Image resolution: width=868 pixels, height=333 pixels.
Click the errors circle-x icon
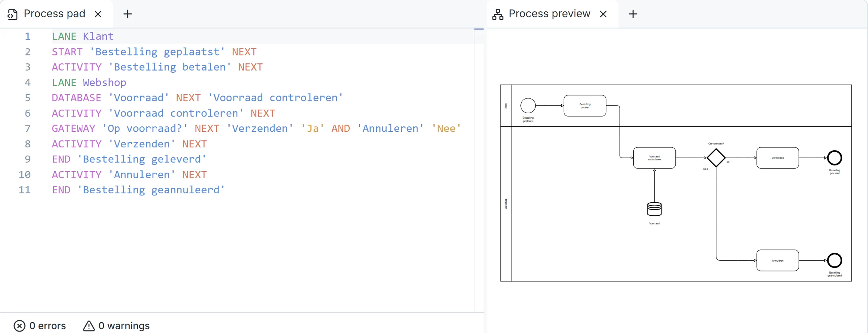click(20, 326)
